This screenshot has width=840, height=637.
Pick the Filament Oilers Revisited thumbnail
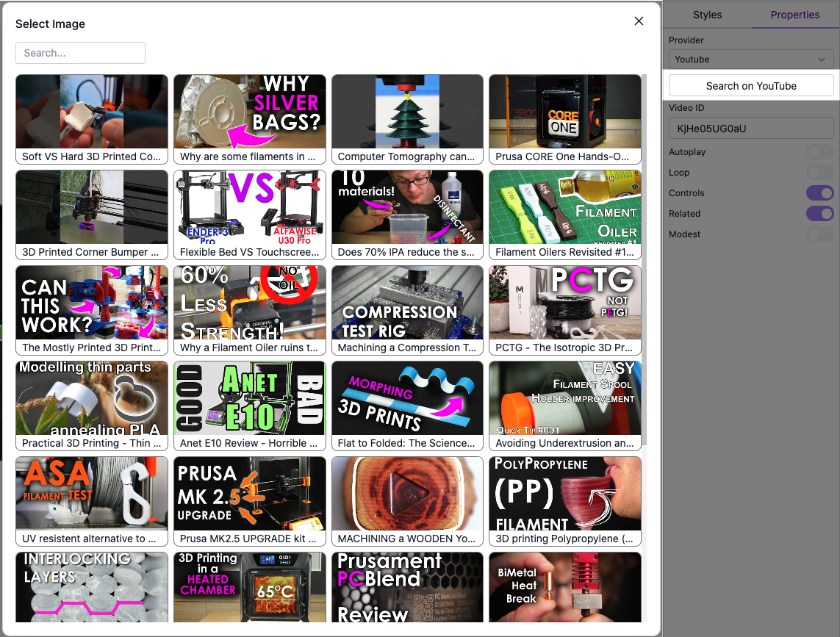[564, 207]
